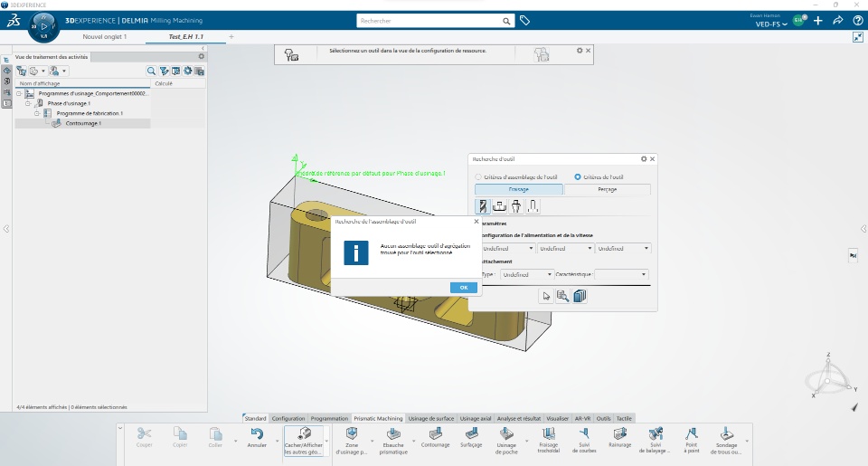Click the gear settings icon in activities toolbar

[x=188, y=71]
